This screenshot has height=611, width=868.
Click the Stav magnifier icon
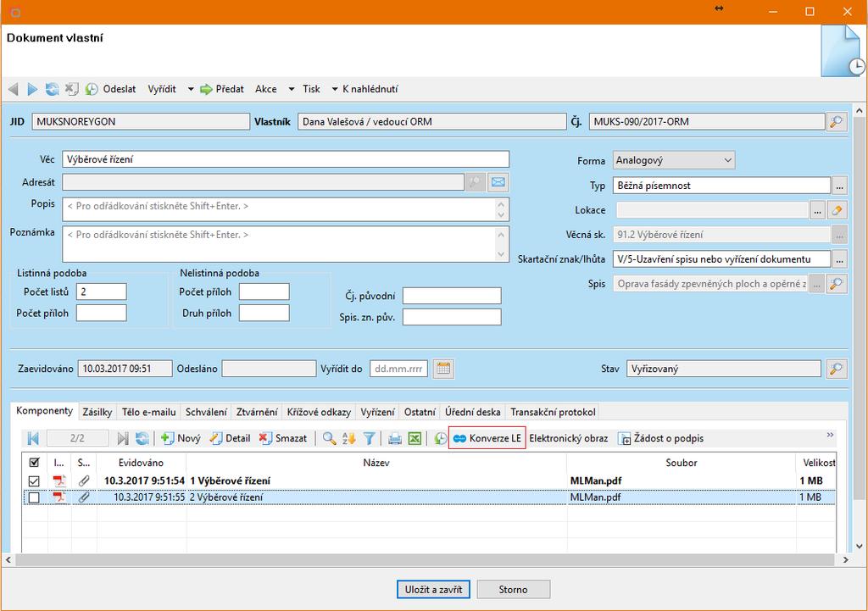click(837, 369)
